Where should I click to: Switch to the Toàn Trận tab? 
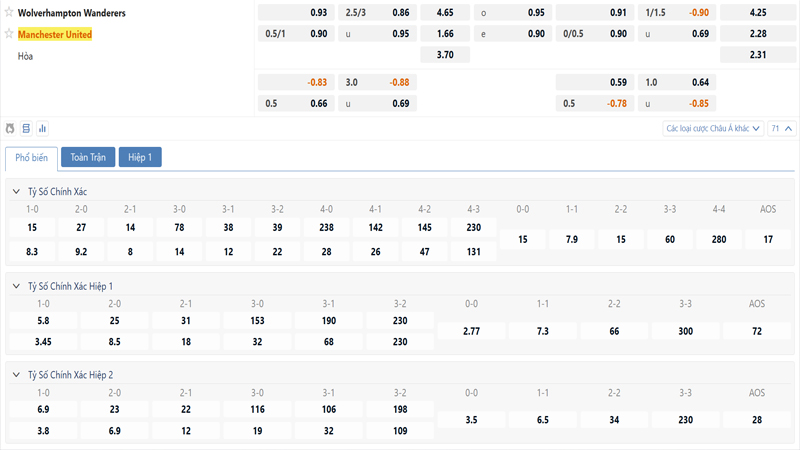pos(88,157)
